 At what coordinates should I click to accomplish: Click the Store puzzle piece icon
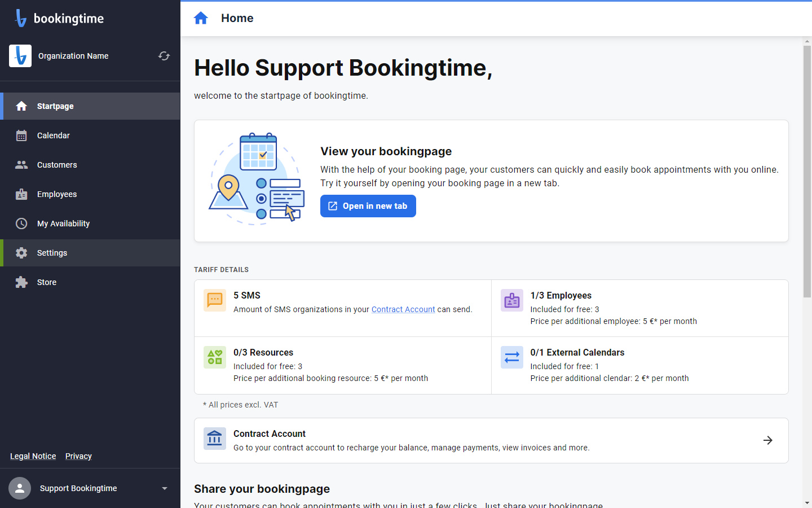coord(21,282)
